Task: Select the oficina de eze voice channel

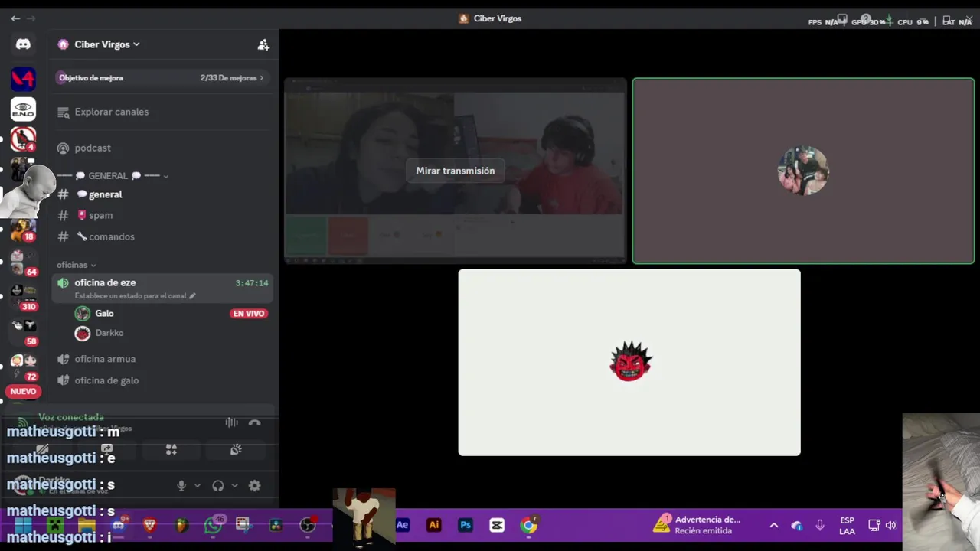Action: [162, 289]
